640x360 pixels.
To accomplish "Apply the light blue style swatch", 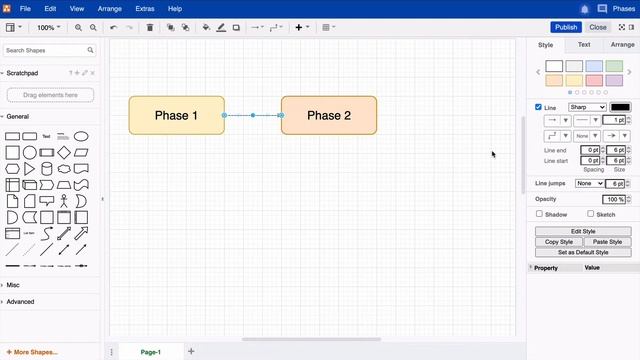I will (x=594, y=66).
